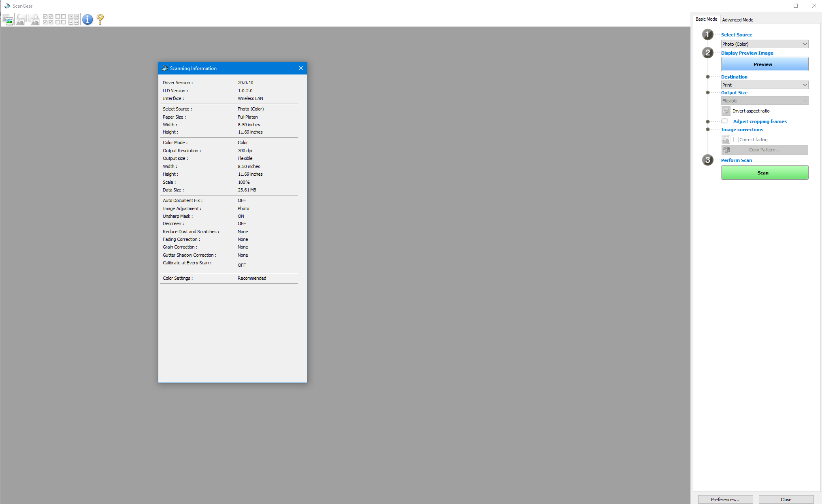This screenshot has width=822, height=504.
Task: Rotate the preview image left
Action: pos(21,19)
